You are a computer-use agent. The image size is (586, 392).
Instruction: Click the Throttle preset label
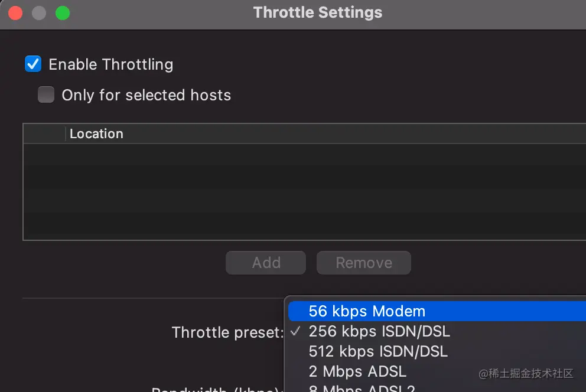(227, 332)
